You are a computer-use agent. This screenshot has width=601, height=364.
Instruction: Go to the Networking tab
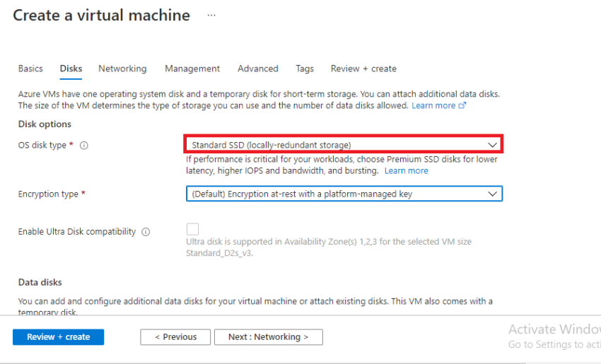(122, 69)
